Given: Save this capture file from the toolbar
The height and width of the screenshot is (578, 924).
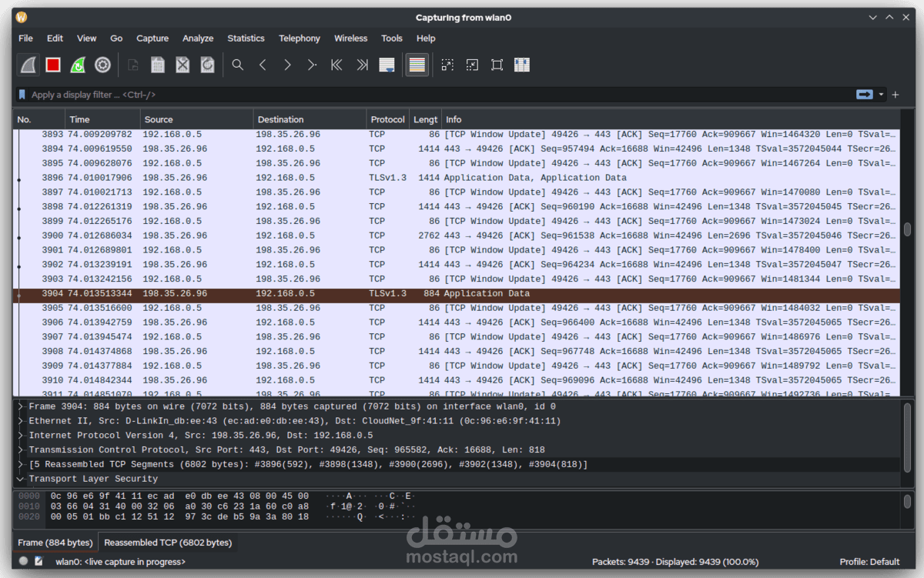Looking at the screenshot, I should (x=158, y=65).
